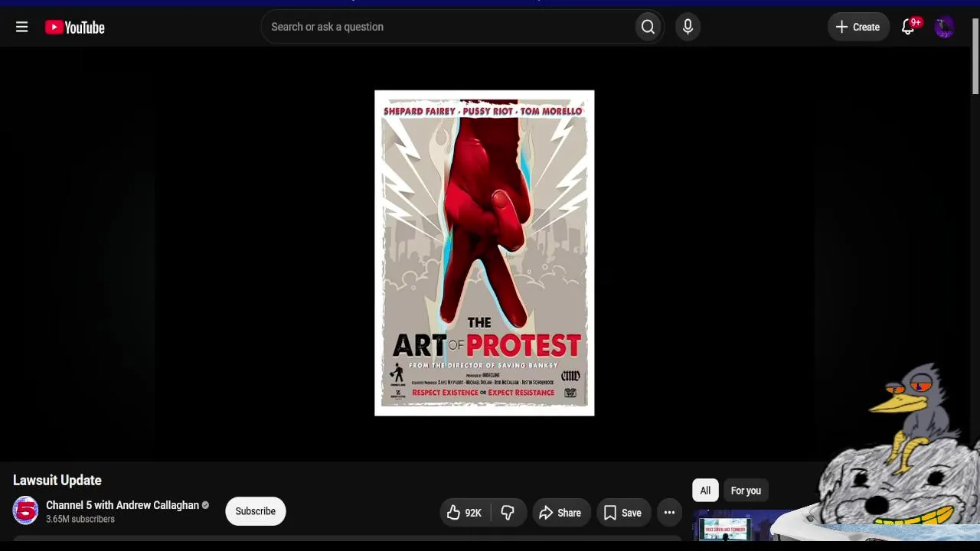
Task: Select the All filter chip
Action: click(705, 491)
